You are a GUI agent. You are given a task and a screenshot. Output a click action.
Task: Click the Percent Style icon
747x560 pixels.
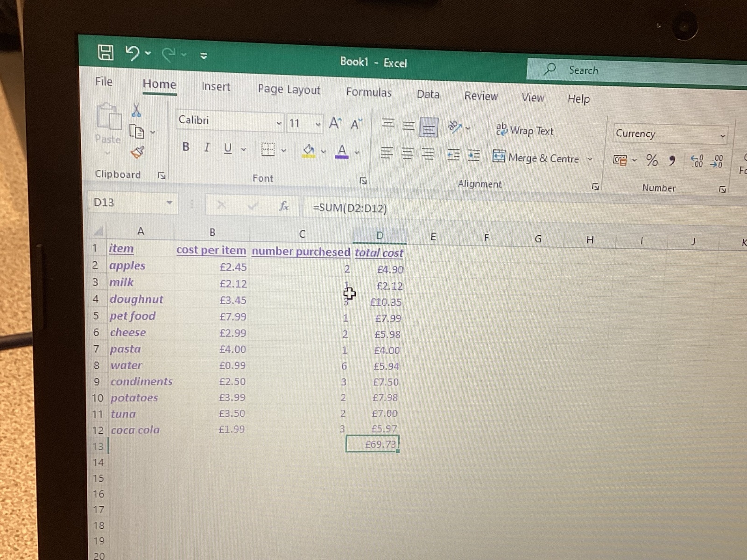[x=652, y=161]
